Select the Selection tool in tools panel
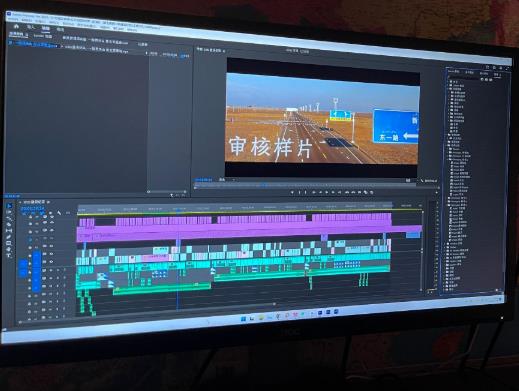Screen dimensions: 519x391 [9, 206]
